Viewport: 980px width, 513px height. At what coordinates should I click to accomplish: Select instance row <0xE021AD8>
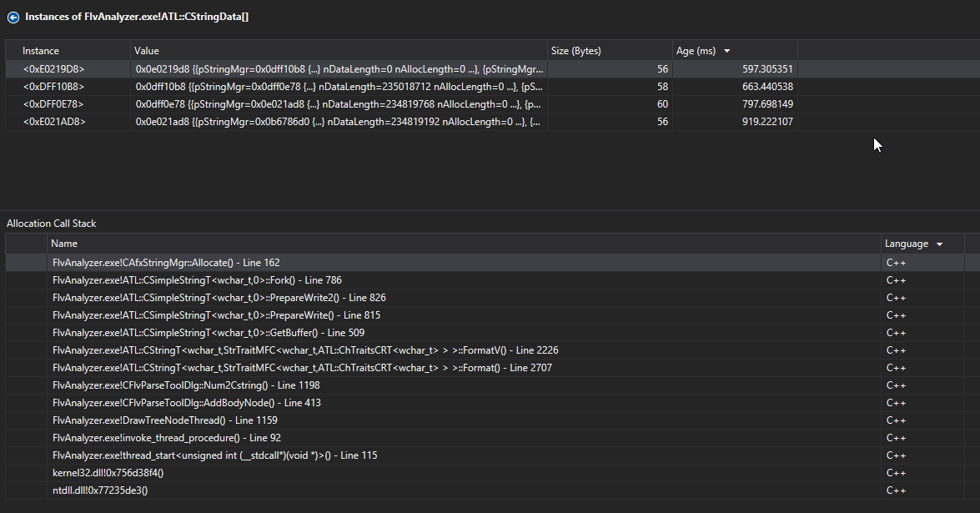tap(54, 122)
